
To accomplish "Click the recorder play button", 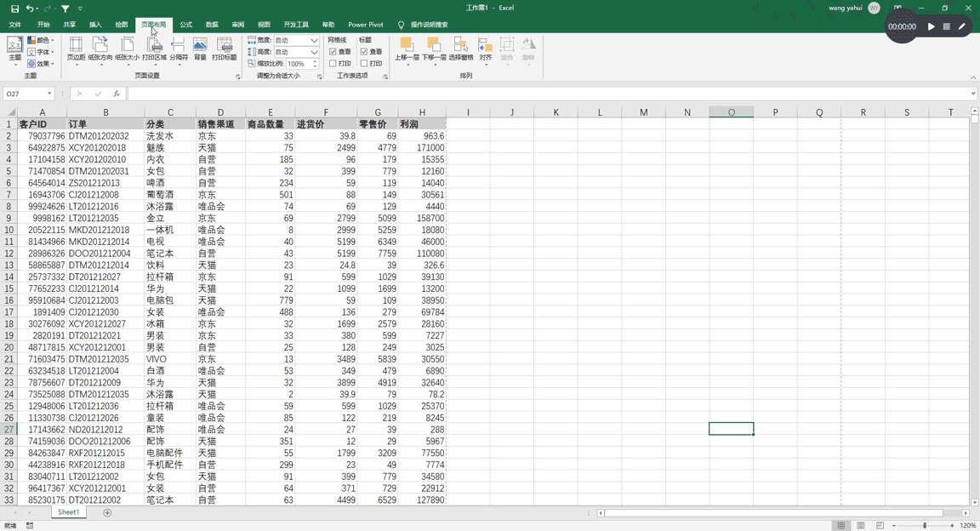I will [x=932, y=26].
